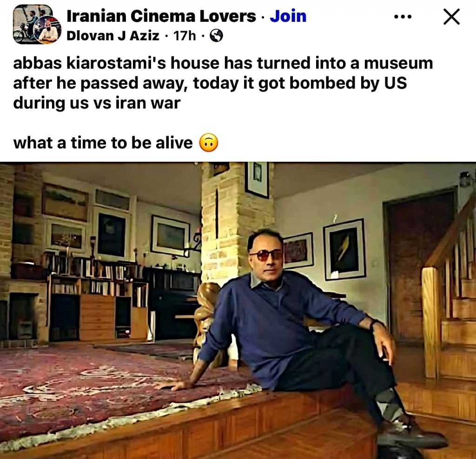Screen dimensions: 476x459
Task: Click the 'what a time to be alive' line
Action: coord(103,143)
